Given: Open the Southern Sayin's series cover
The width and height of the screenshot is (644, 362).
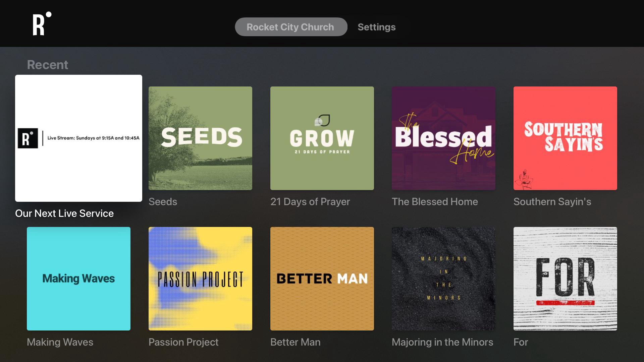Looking at the screenshot, I should tap(565, 138).
